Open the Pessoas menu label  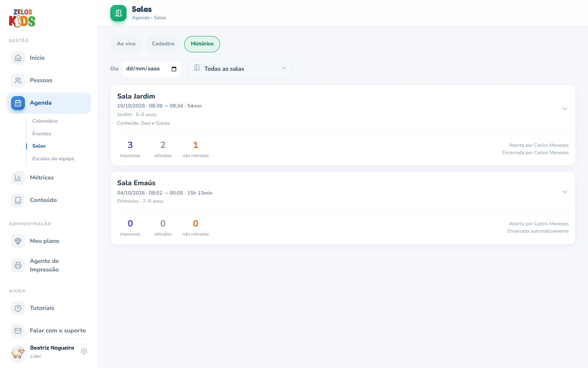click(41, 80)
